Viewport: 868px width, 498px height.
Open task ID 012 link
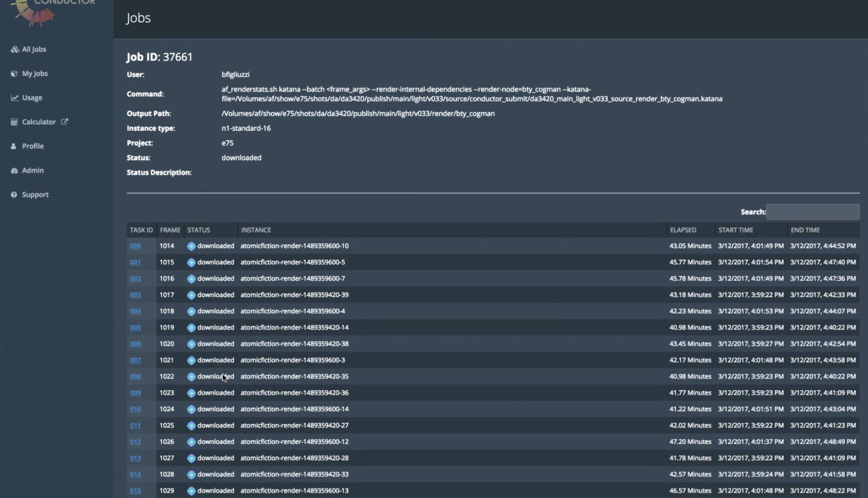[135, 442]
